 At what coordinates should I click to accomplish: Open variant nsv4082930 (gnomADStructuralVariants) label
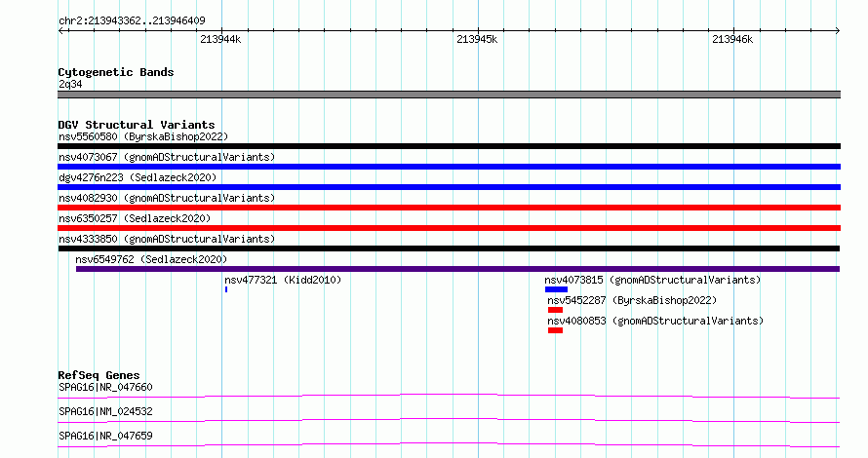coord(167,198)
